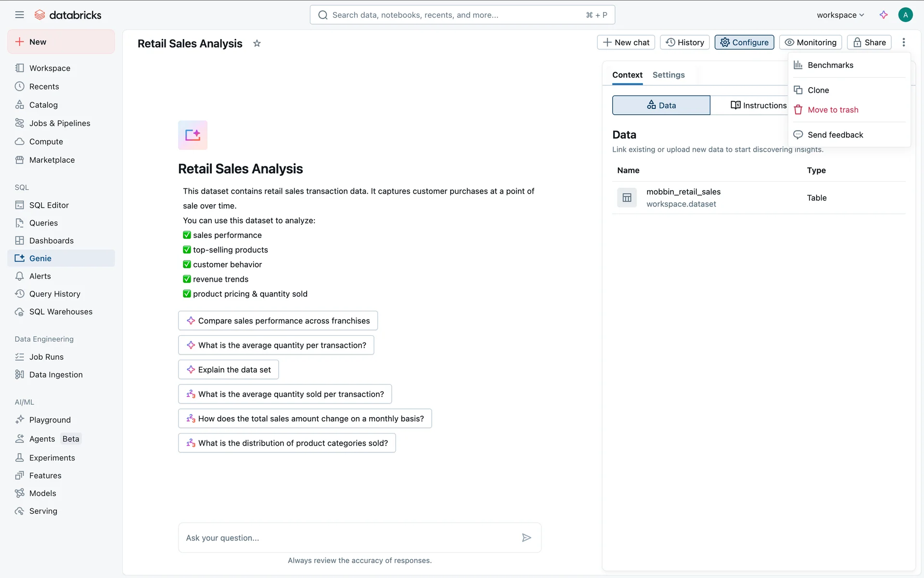Toggle the Configure panel button
This screenshot has width=924, height=578.
[x=744, y=42]
